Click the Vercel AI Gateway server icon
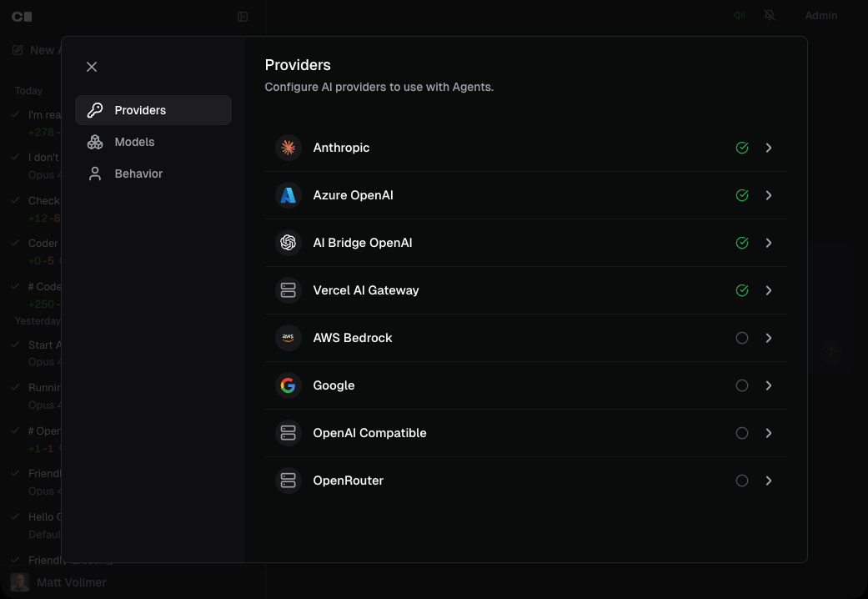The image size is (868, 599). point(288,290)
